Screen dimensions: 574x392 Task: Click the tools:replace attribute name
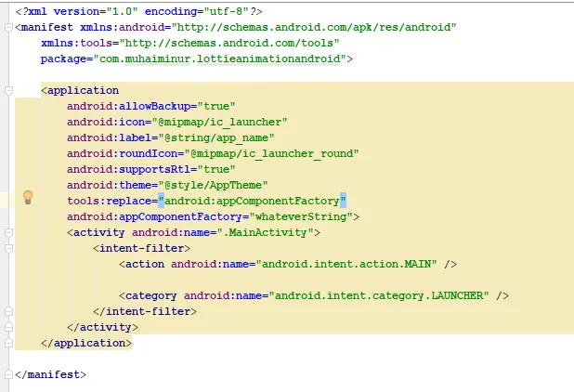pos(109,201)
